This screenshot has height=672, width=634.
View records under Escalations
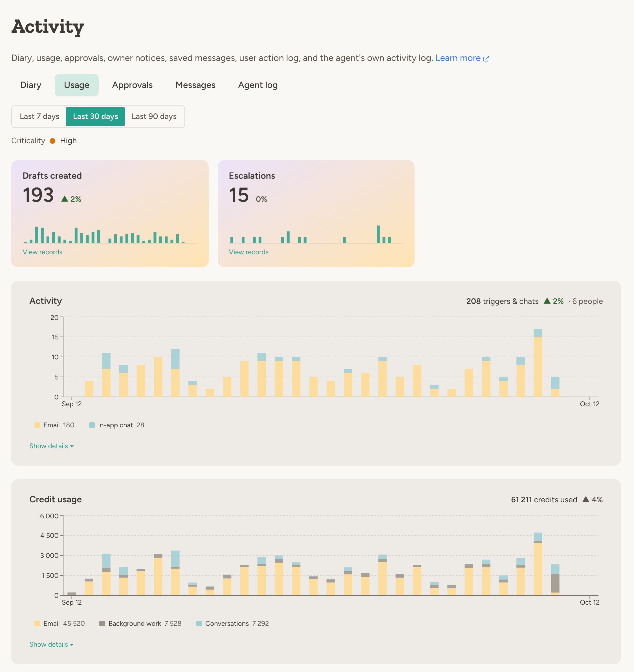point(248,252)
